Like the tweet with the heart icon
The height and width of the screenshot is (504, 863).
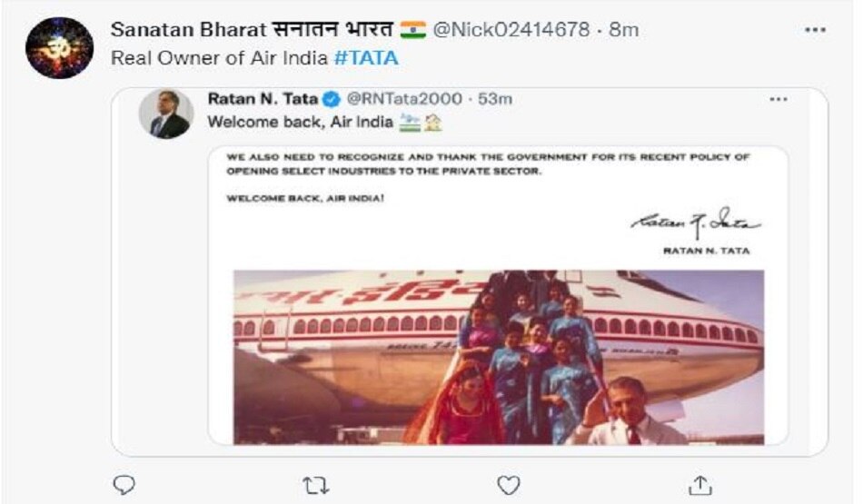point(509,485)
